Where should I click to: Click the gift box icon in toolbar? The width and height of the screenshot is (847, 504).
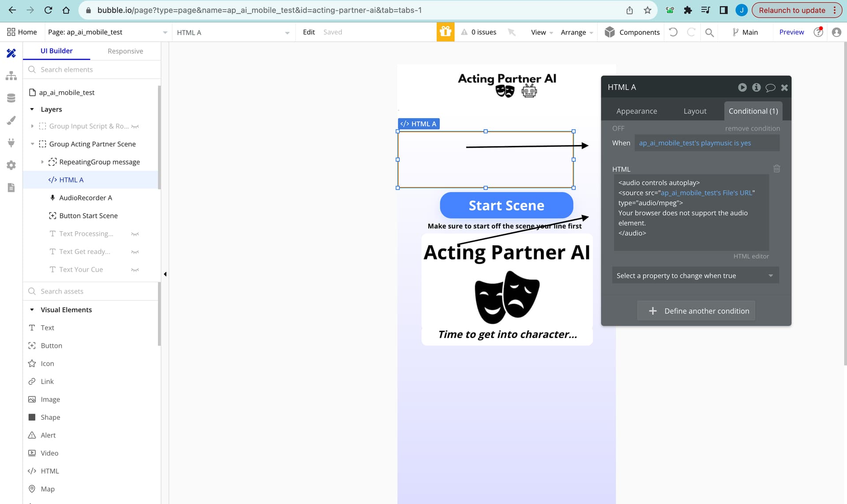[x=445, y=32]
